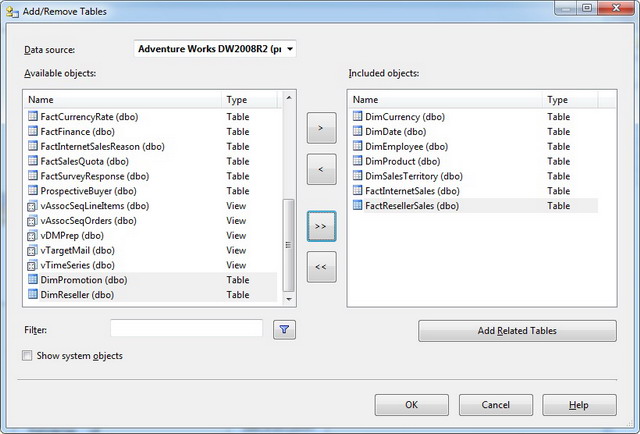
Task: Click the vAssocSeqOrders view icon
Action: coord(32,221)
